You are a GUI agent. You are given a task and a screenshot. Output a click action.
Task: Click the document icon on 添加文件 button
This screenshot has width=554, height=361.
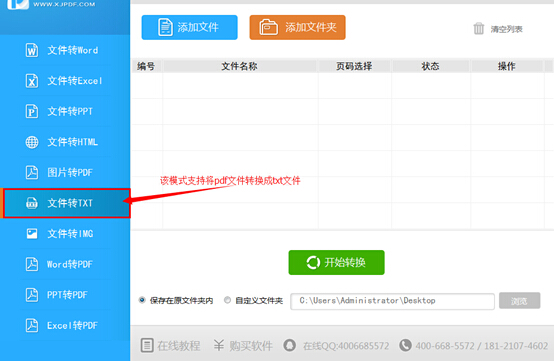165,27
